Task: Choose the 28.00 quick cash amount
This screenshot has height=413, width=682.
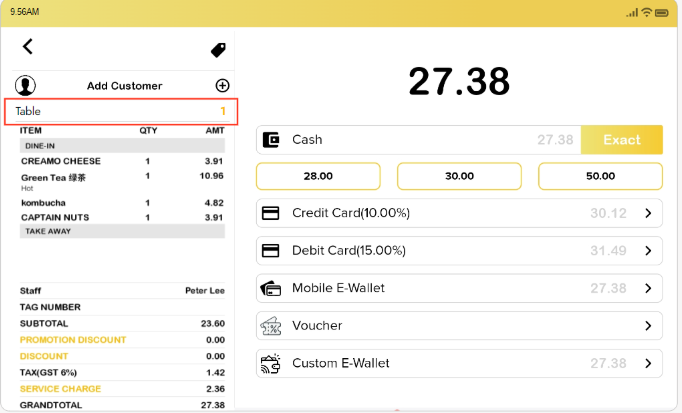Action: pos(318,176)
